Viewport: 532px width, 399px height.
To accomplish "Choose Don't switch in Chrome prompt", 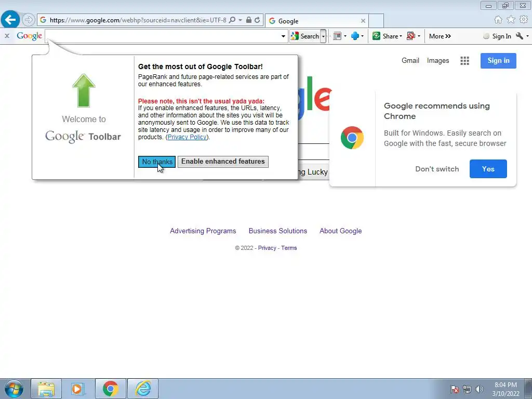I will pos(437,169).
